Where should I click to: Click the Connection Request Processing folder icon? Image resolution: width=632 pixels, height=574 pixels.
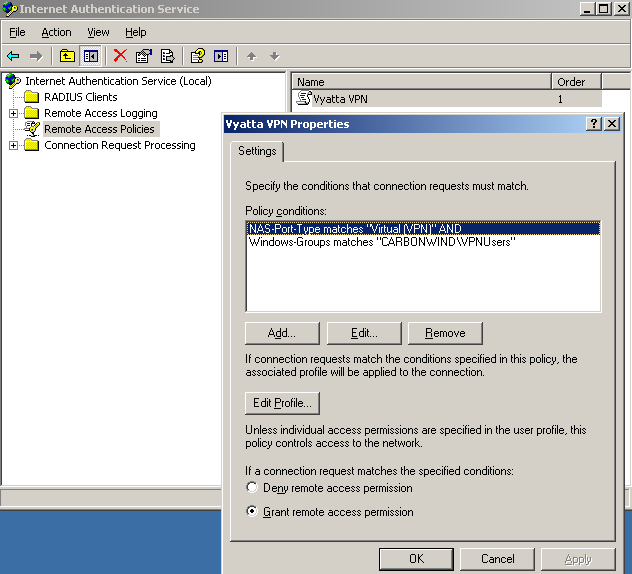pyautogui.click(x=31, y=145)
